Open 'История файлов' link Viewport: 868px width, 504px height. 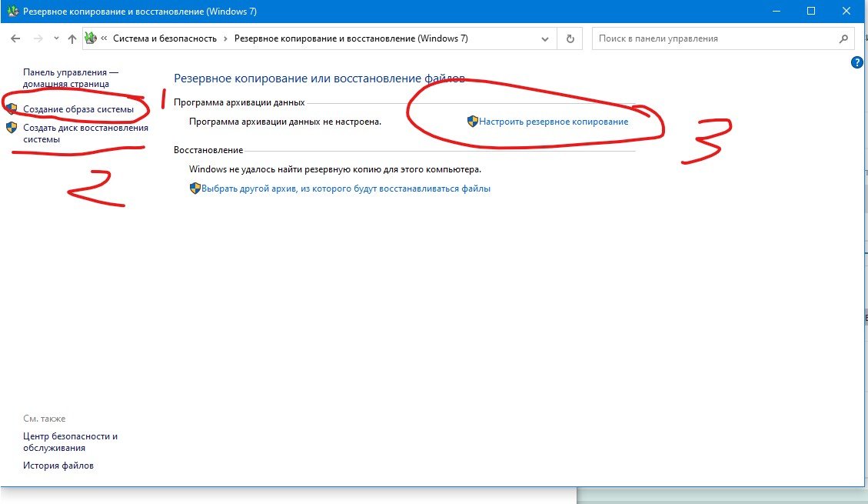click(58, 466)
